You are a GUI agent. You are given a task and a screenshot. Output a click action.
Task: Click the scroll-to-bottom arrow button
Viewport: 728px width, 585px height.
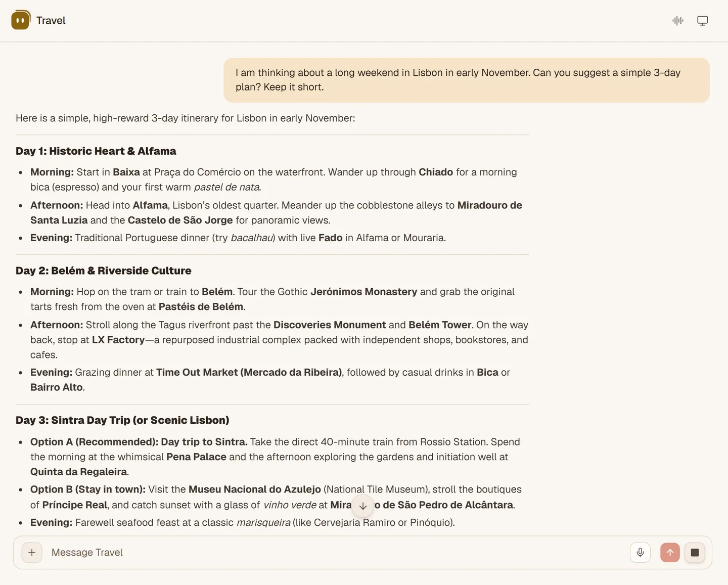pyautogui.click(x=362, y=506)
